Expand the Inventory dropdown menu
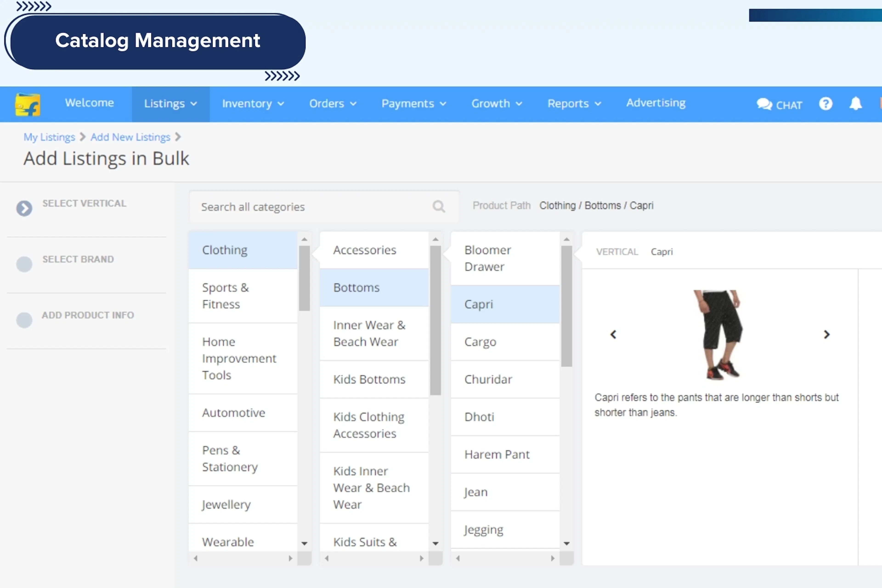Image resolution: width=882 pixels, height=588 pixels. point(253,104)
